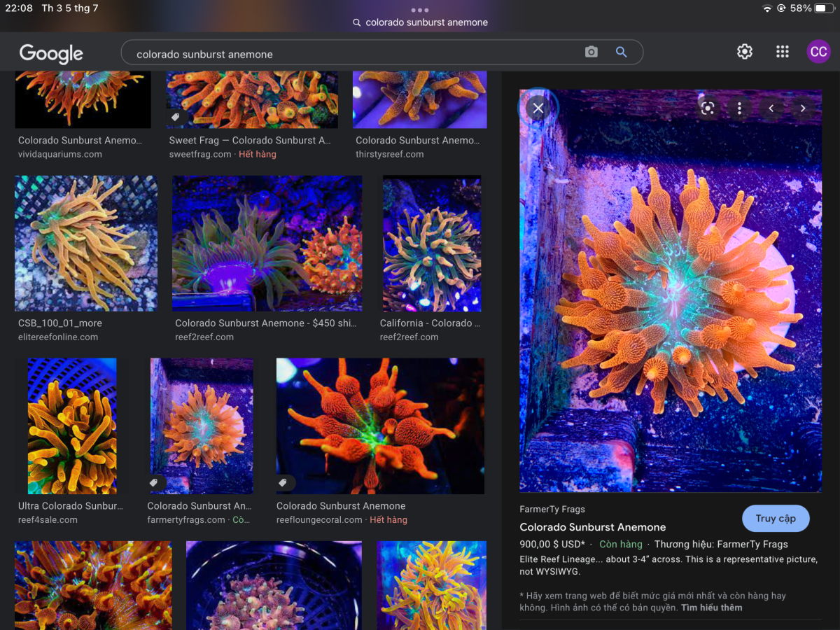
Task: Close the image preview panel
Action: coord(538,108)
